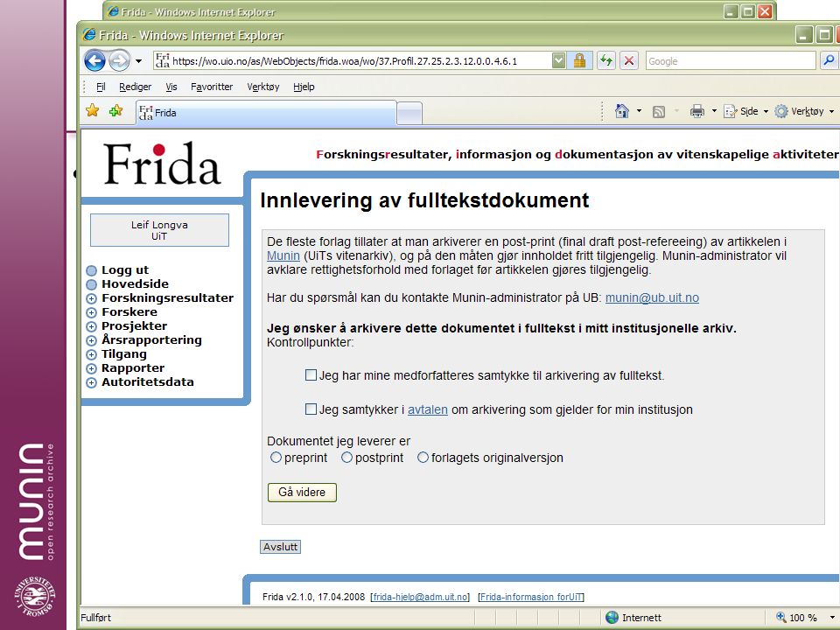Viewport: 840px width, 630px height.
Task: Expand the Home button dropdown arrow
Action: pos(639,111)
